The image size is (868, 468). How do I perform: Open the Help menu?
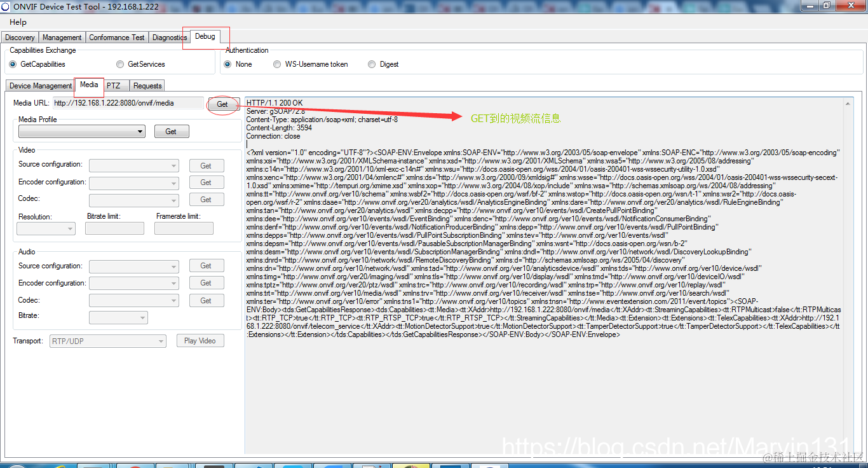tap(18, 22)
